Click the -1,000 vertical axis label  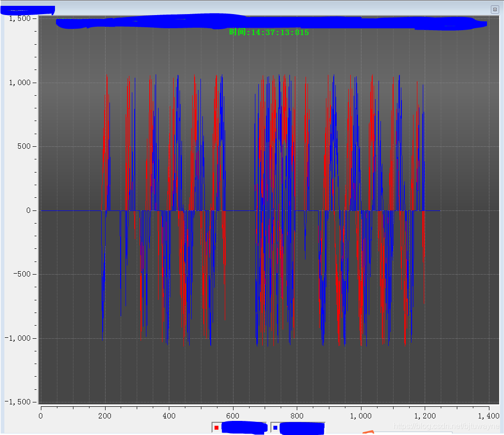[18, 338]
